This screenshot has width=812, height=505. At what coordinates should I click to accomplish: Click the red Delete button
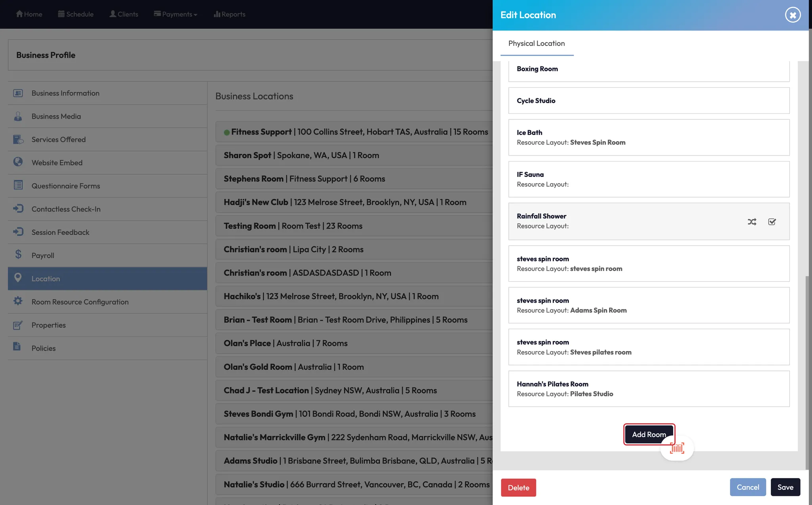coord(518,488)
